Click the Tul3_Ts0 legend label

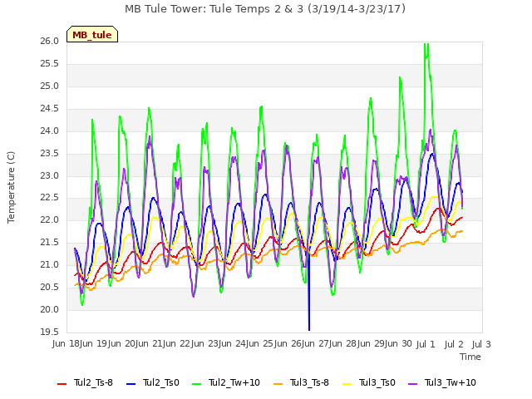(x=377, y=382)
